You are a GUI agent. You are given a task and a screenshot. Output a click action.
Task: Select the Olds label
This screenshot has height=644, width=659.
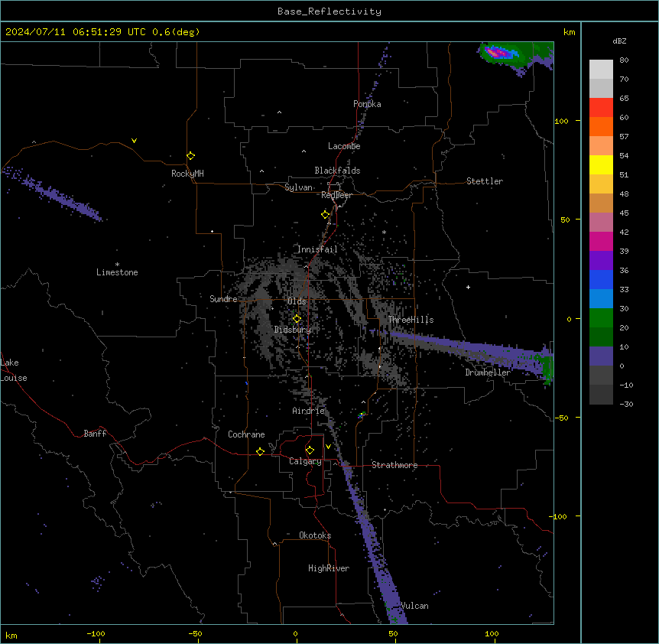click(297, 301)
